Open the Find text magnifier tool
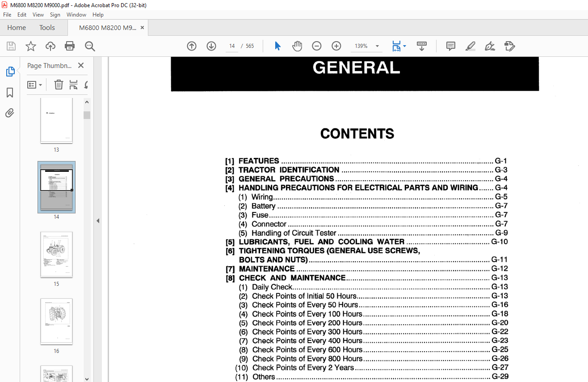Viewport: 588px width, 382px height. (x=90, y=46)
